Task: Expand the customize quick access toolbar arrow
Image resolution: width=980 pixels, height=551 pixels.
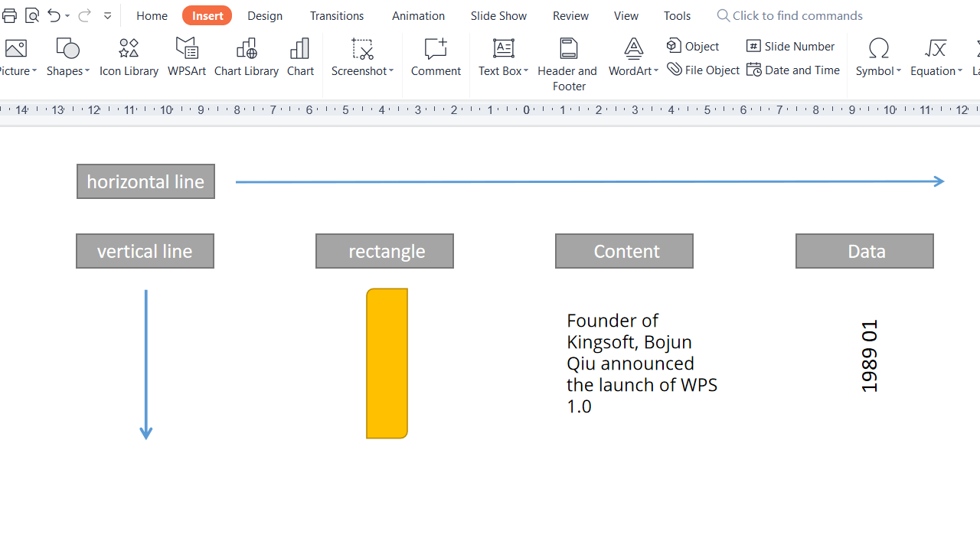Action: 107,16
